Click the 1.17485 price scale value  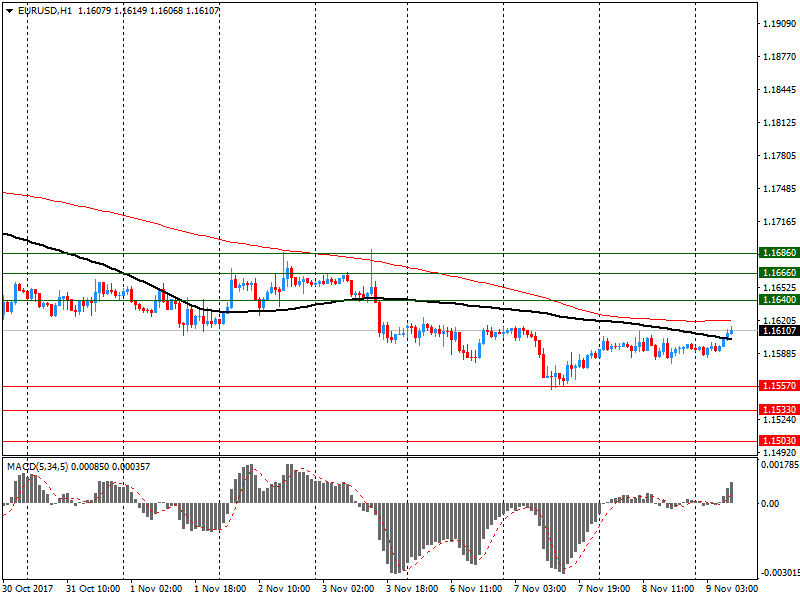[x=779, y=189]
